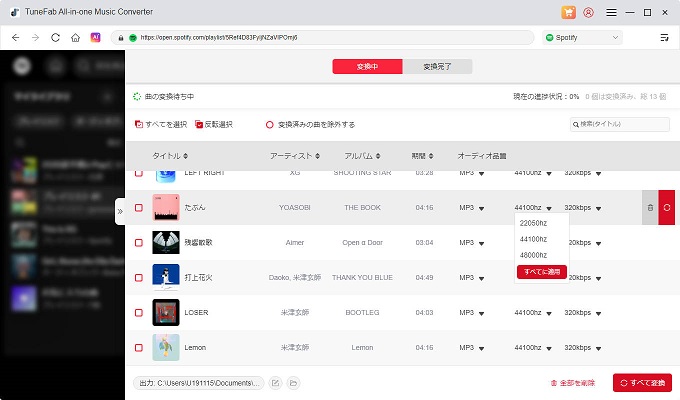
Task: Open the Spotify service dropdown
Action: pos(582,38)
